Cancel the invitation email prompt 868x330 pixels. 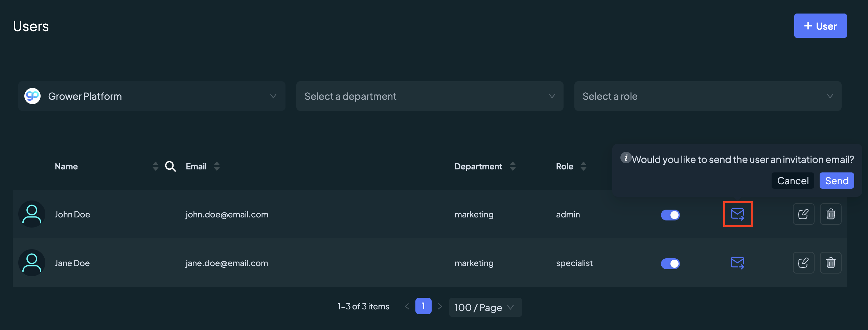(793, 181)
